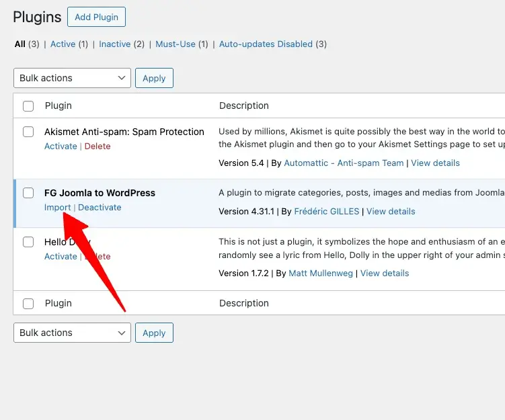
Task: Filter by Auto-updates Disabled plugins
Action: [x=266, y=44]
